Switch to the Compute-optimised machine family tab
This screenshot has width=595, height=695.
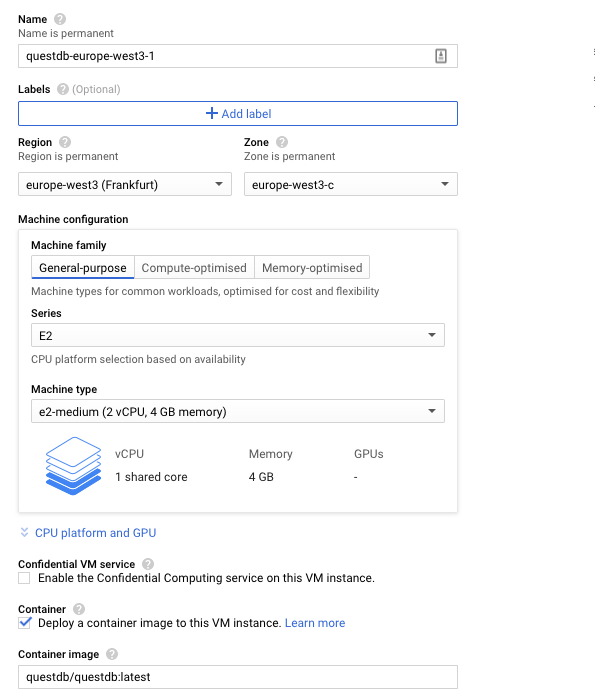[x=194, y=267]
